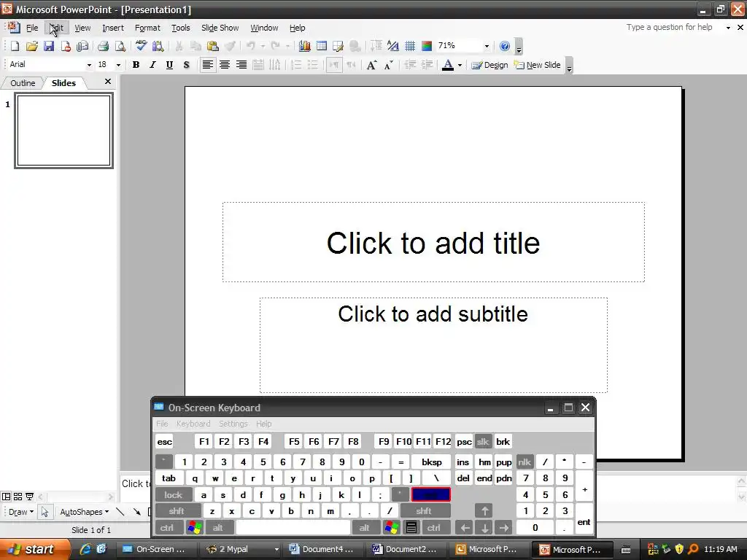Switch to the Outline tab
747x560 pixels.
[x=23, y=83]
